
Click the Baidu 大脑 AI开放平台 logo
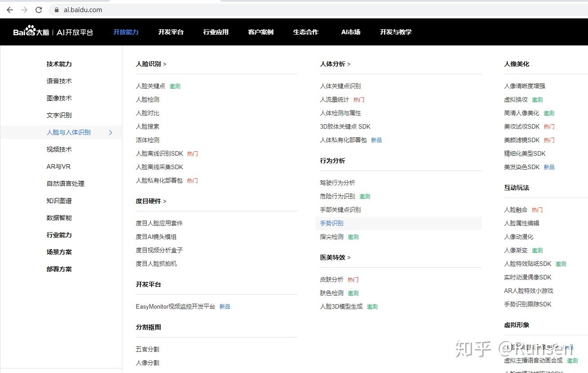pos(53,31)
